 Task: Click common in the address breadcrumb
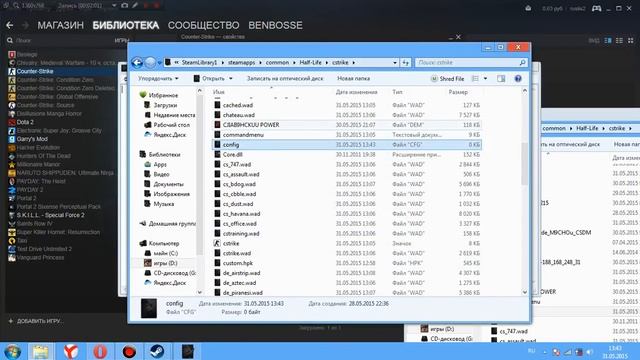(277, 62)
